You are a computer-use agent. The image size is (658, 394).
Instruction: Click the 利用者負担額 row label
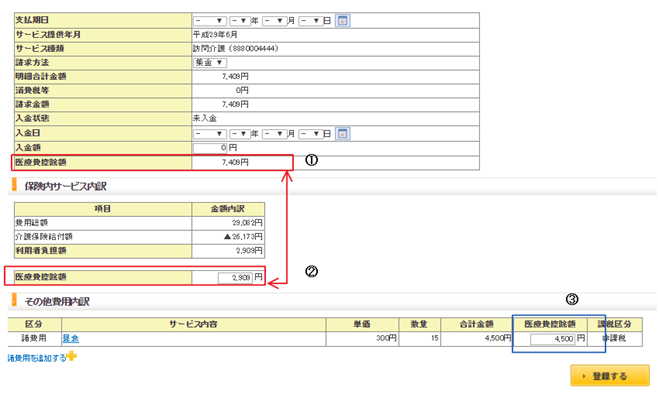coord(41,250)
